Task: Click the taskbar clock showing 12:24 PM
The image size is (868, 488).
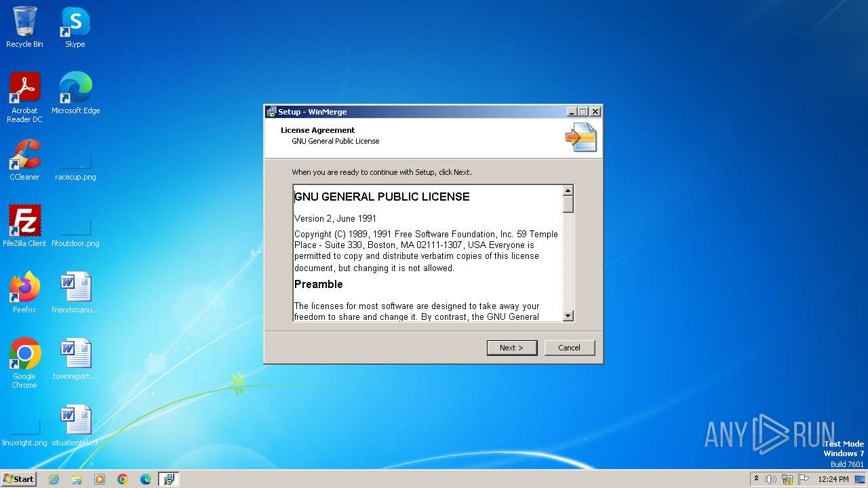Action: pos(833,479)
